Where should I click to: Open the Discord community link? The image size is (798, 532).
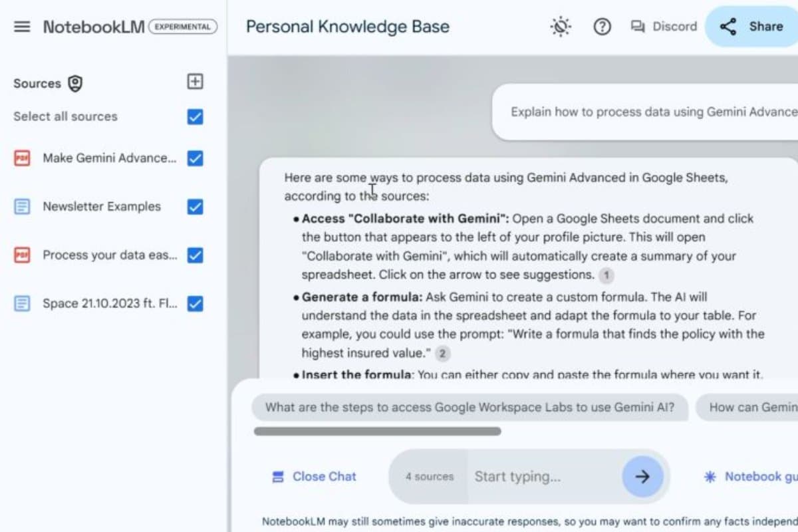(664, 27)
